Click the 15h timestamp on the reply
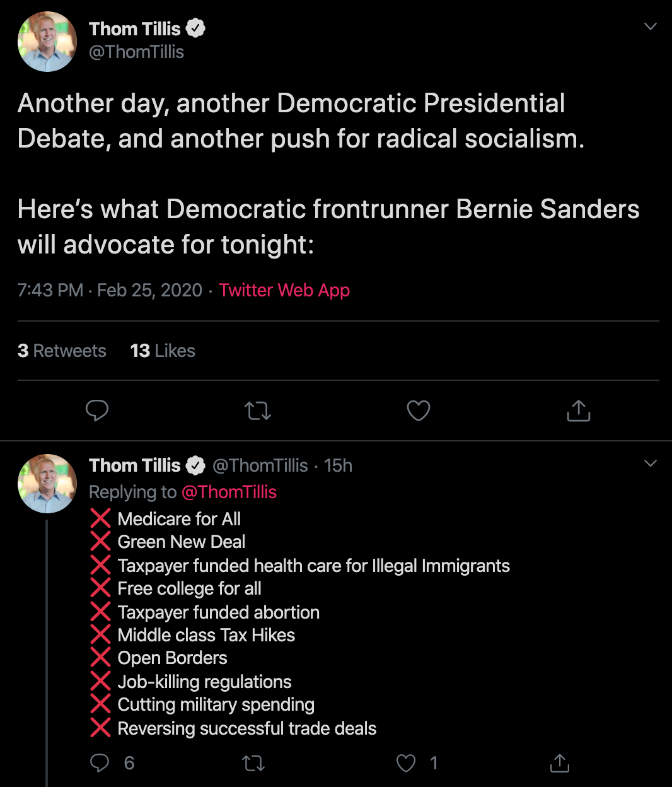The width and height of the screenshot is (672, 787). click(338, 465)
